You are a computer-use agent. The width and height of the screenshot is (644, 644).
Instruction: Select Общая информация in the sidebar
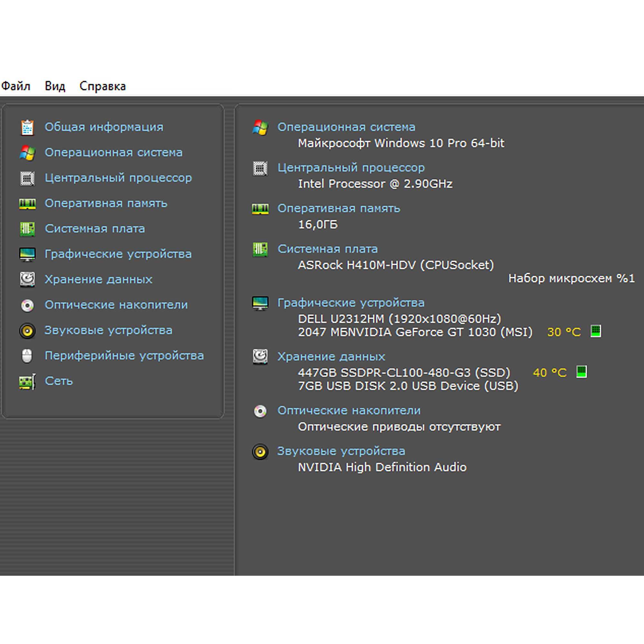coord(104,127)
